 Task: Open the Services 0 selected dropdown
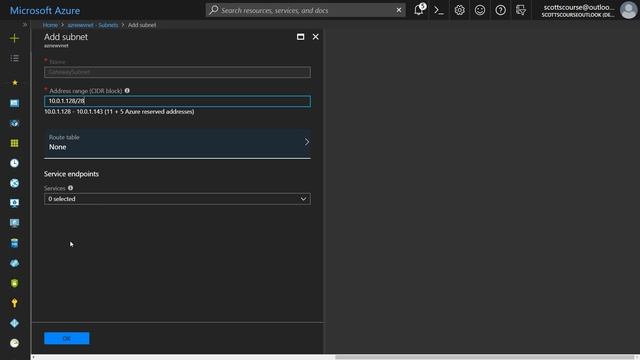point(177,199)
